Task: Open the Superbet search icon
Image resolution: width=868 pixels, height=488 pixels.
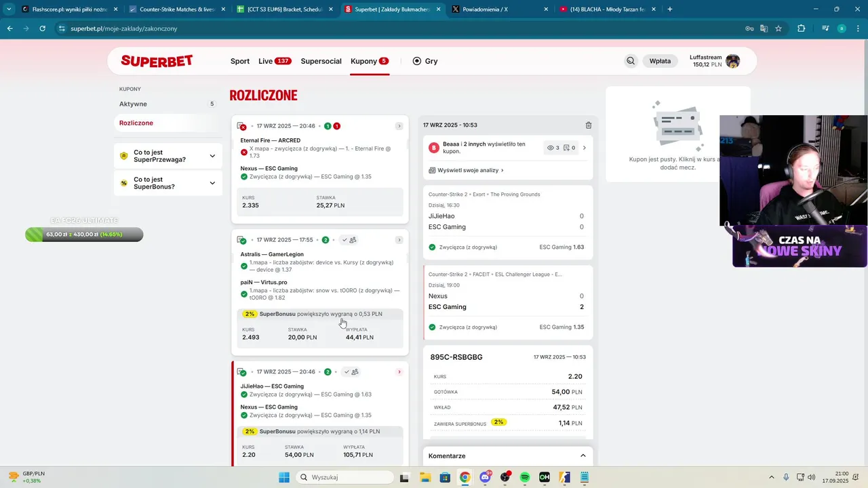Action: pos(631,61)
